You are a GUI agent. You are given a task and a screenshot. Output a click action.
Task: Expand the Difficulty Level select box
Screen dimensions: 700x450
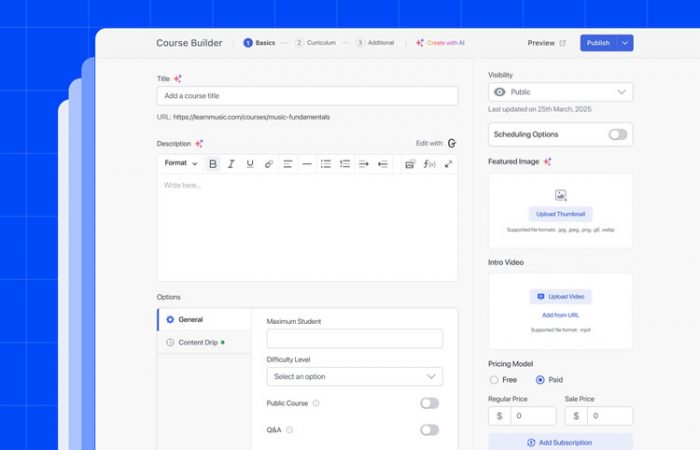click(354, 377)
